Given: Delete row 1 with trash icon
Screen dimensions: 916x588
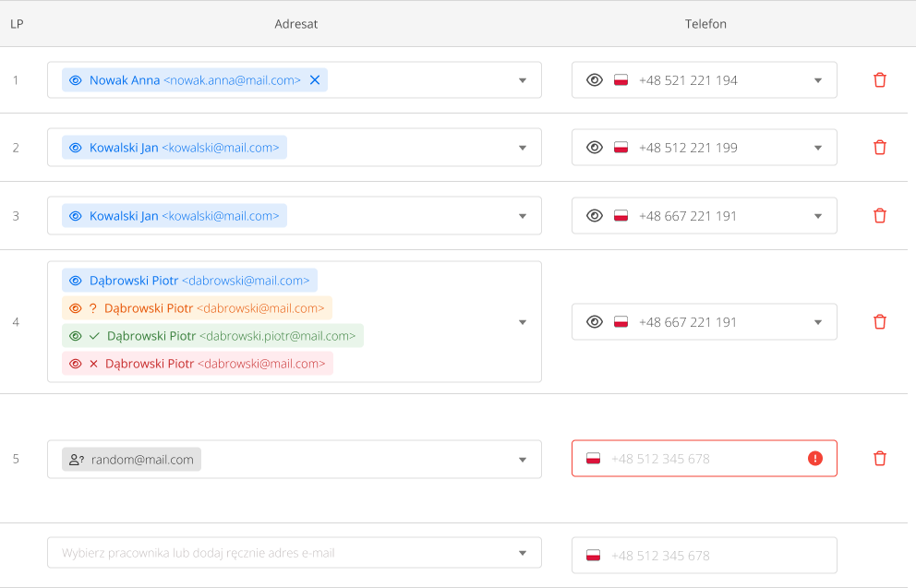Looking at the screenshot, I should (x=879, y=80).
